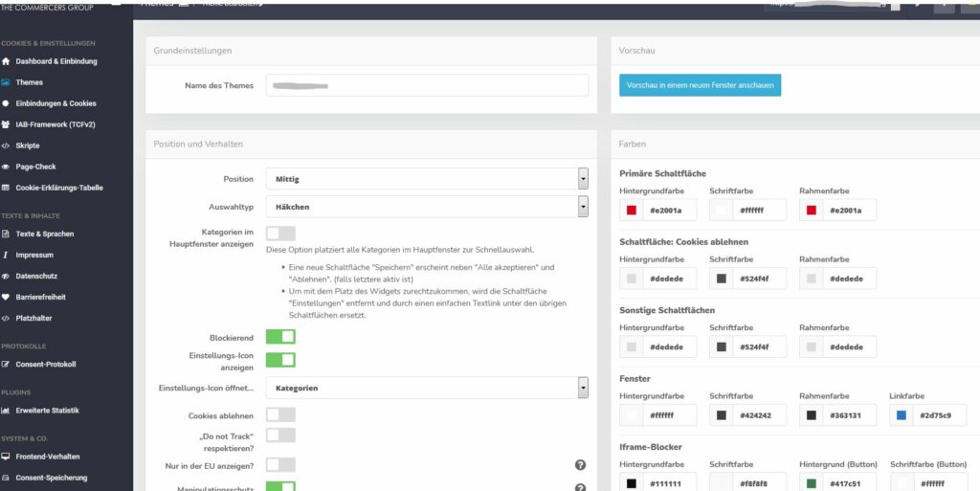Open Cookie-Erklärungs-Tabelle sidebar entry
Image resolution: width=980 pixels, height=491 pixels.
[x=59, y=188]
